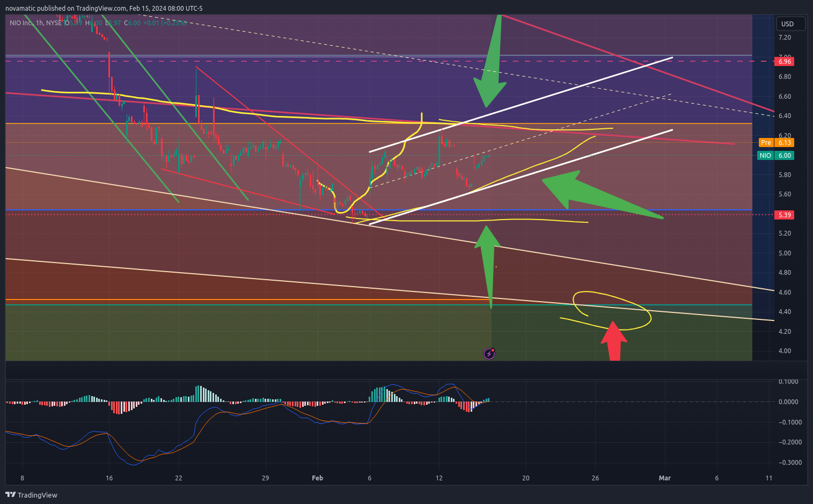This screenshot has width=813, height=504.
Task: Click the NIO Inc., 1h, NYSE legend title
Action: [x=35, y=23]
